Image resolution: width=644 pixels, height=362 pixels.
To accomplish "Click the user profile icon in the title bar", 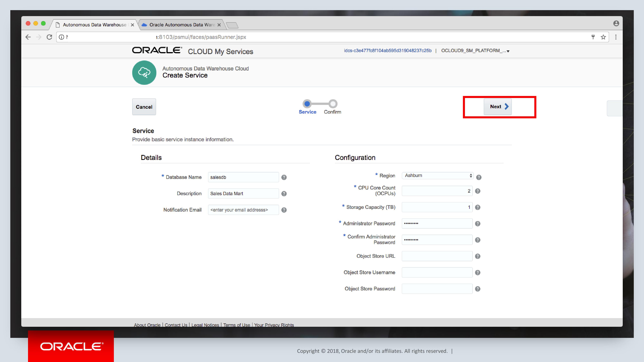I will tap(616, 23).
